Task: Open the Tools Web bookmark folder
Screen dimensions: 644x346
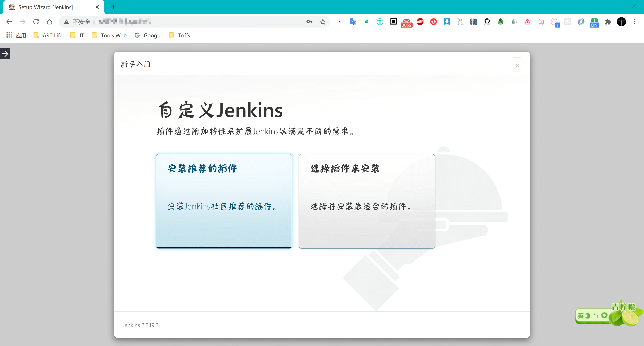Action: pyautogui.click(x=109, y=35)
